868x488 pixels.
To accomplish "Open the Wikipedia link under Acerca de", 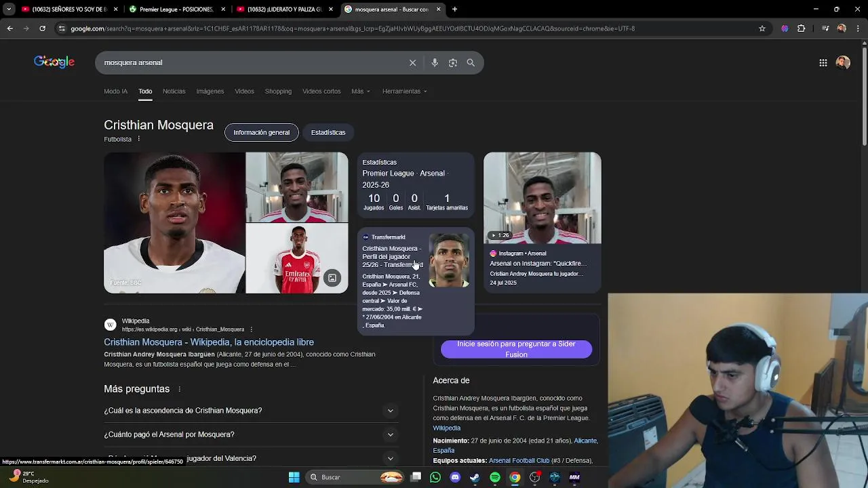I will tap(447, 428).
